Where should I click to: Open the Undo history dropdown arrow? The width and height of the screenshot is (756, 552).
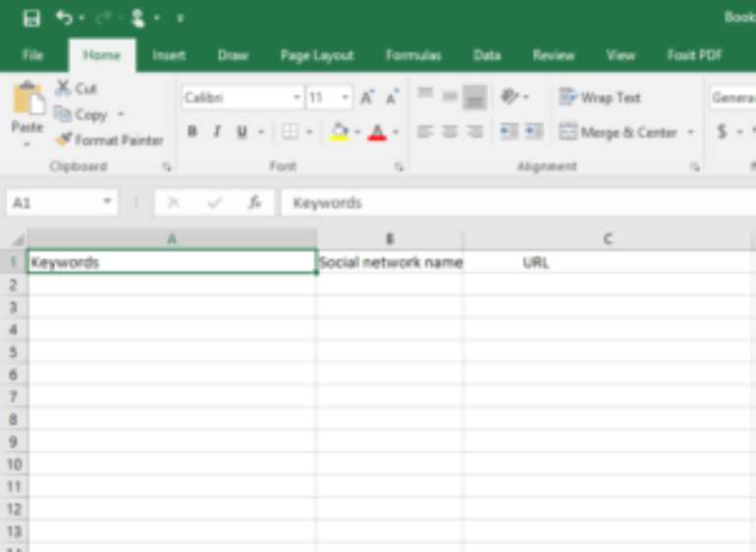81,18
